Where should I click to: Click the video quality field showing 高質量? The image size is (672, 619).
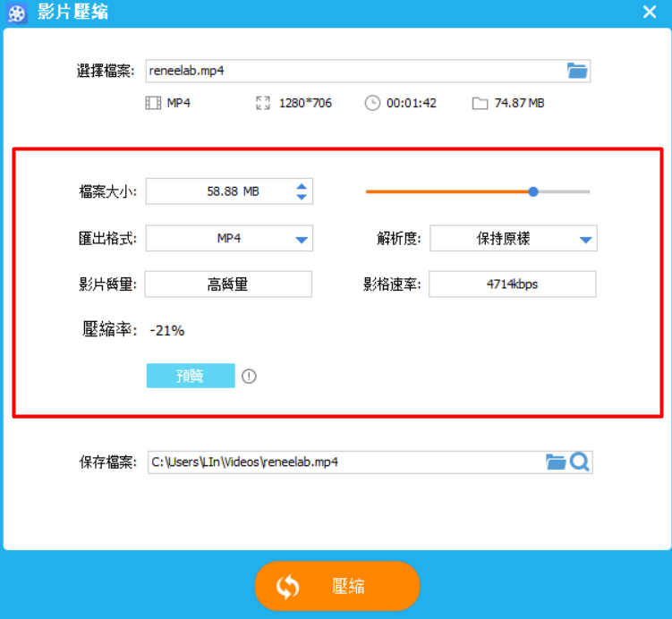(x=228, y=284)
